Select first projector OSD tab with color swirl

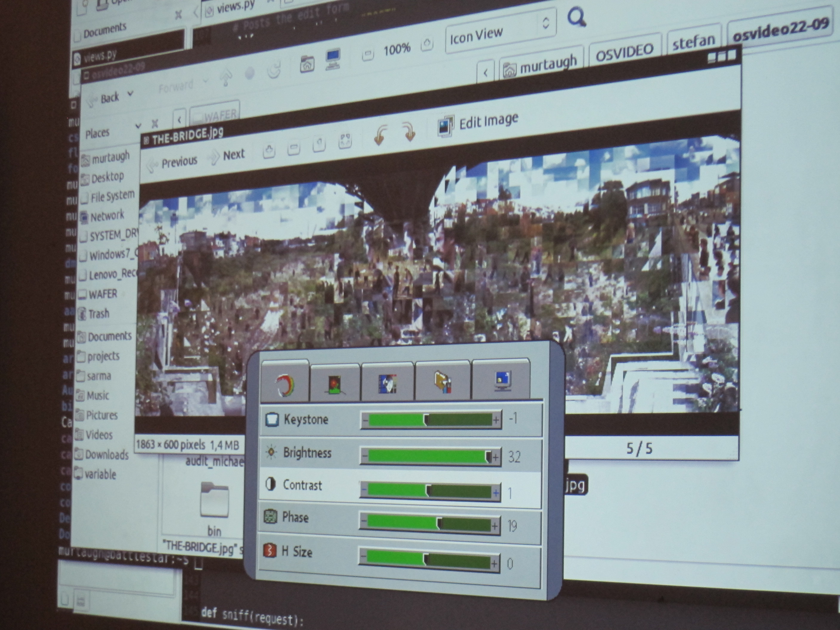(x=285, y=381)
